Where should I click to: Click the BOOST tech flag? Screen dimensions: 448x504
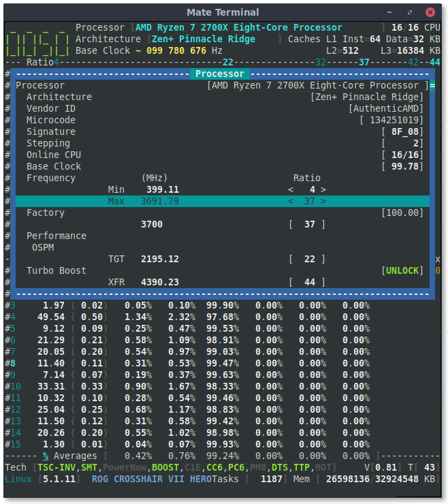(x=165, y=467)
